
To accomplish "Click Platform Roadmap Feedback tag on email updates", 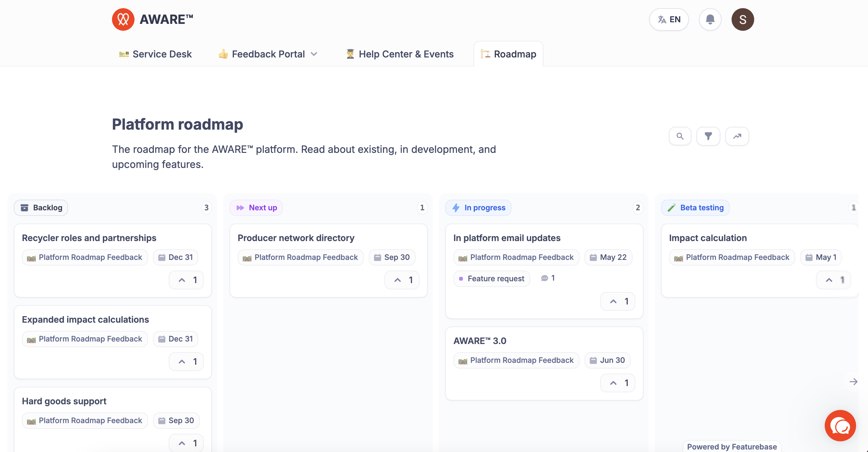I will tap(516, 257).
